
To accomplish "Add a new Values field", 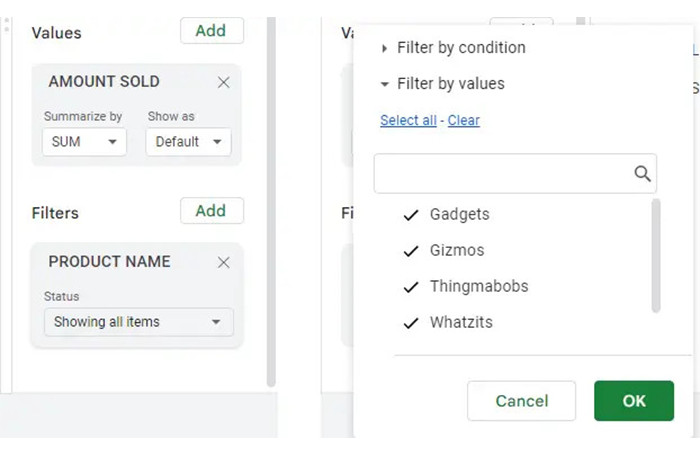I will click(x=211, y=31).
